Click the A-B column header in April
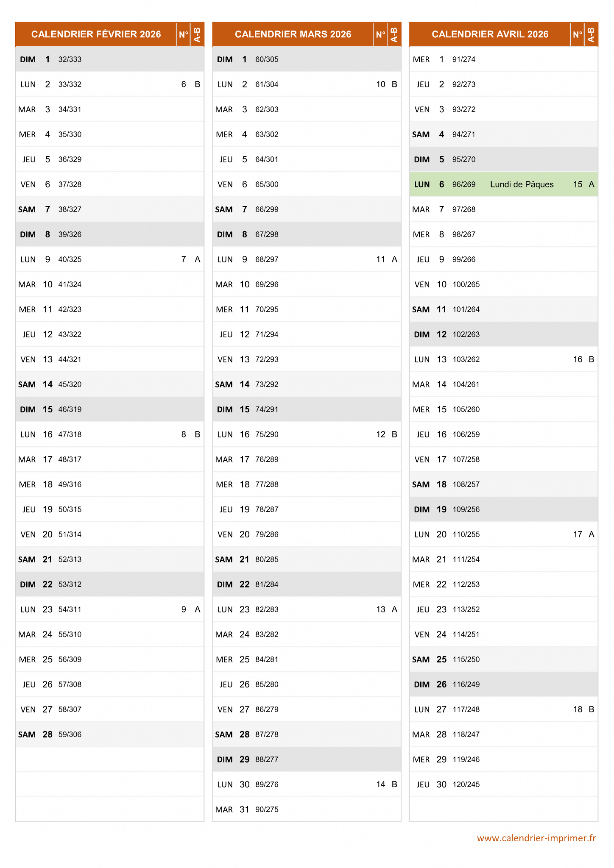 pos(591,34)
